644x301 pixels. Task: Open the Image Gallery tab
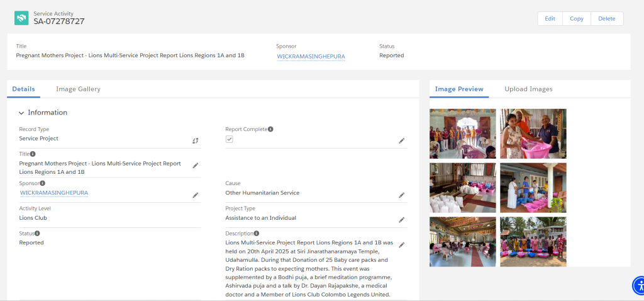78,89
